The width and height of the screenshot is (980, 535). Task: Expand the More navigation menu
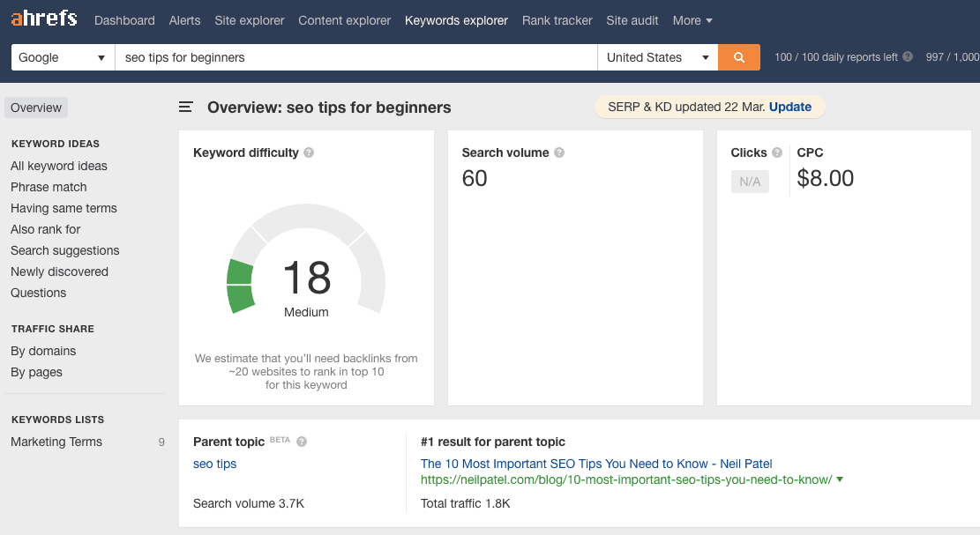tap(692, 20)
